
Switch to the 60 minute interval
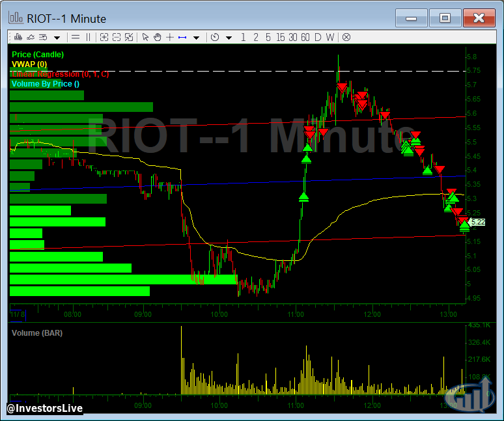click(x=305, y=38)
